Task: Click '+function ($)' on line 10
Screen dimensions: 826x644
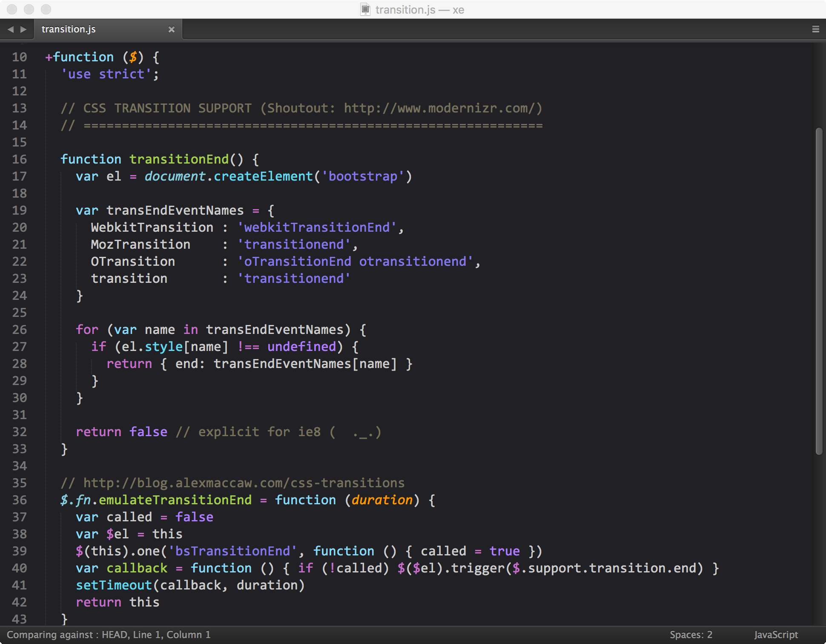Action: click(95, 57)
